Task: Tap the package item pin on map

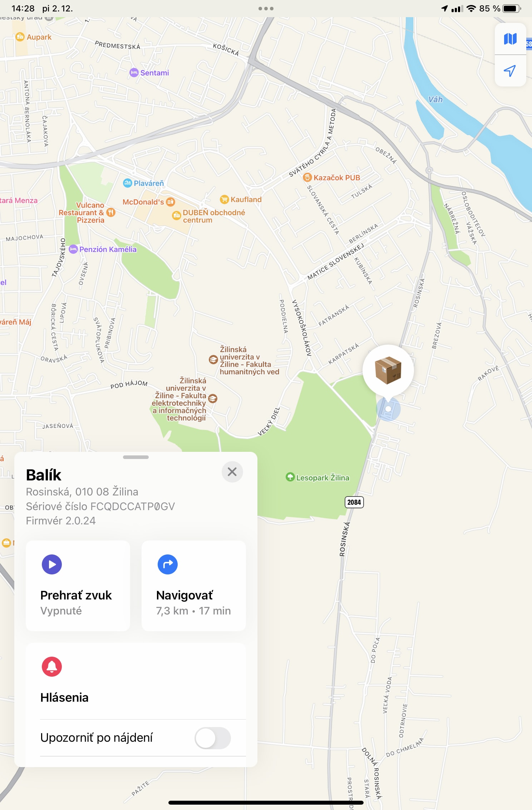Action: 388,370
